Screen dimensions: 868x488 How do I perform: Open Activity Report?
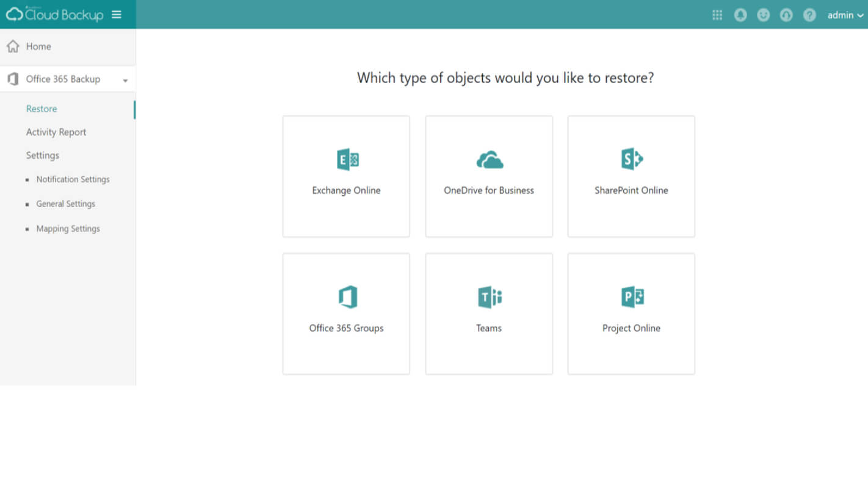pyautogui.click(x=56, y=132)
